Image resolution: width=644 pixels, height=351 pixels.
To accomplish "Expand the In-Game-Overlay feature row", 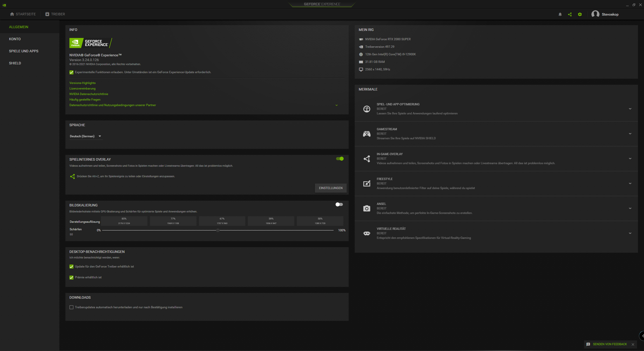I will click(630, 159).
